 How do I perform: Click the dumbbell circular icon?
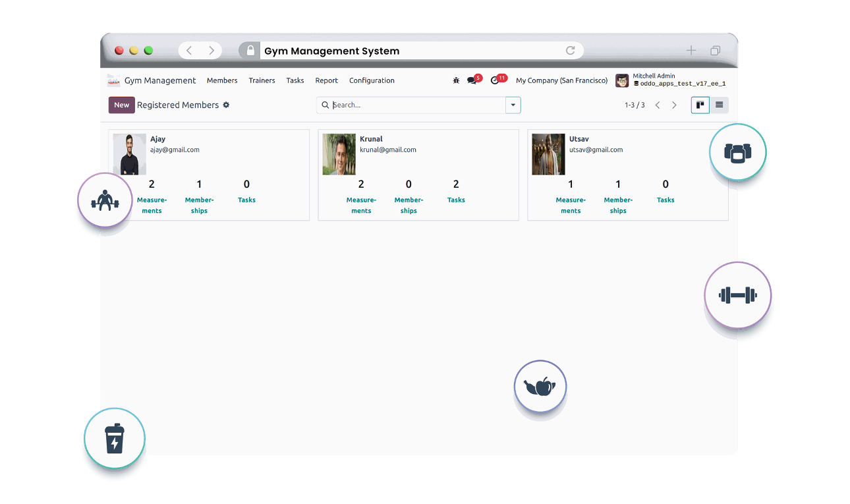pos(737,295)
